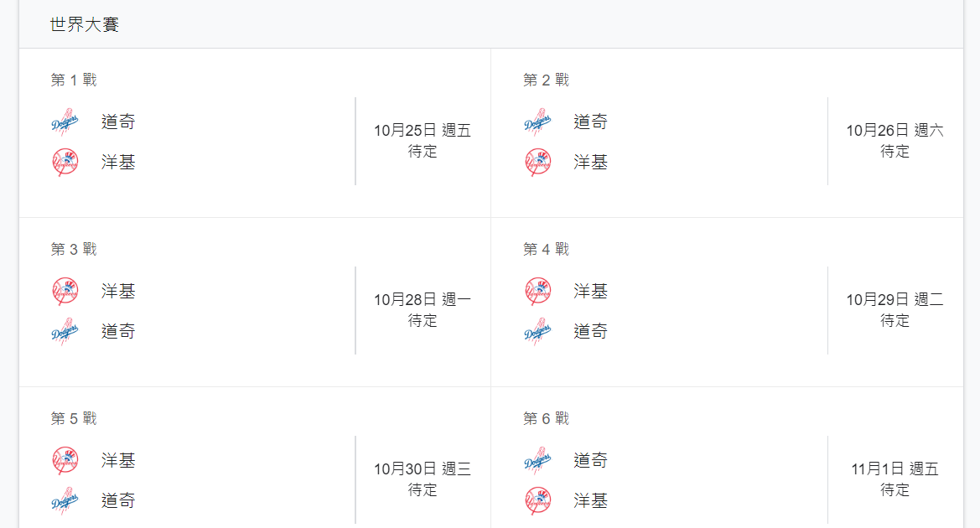Click the Yankees logo in Game 5
This screenshot has width=980, height=528.
pos(65,460)
